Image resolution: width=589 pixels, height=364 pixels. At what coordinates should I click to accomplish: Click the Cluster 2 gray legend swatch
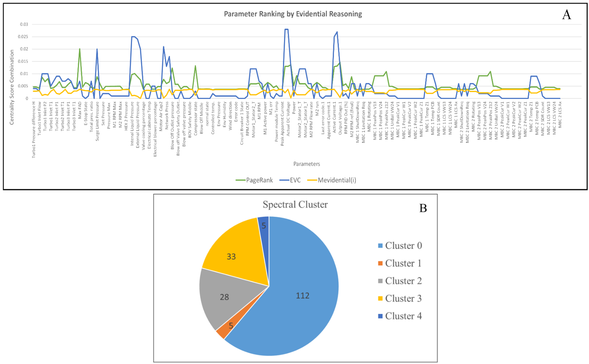[380, 281]
